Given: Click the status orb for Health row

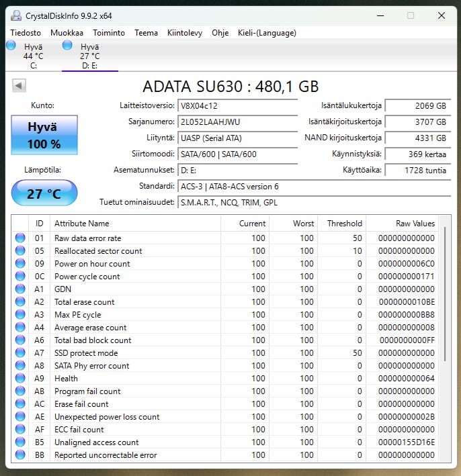Looking at the screenshot, I should 20,378.
